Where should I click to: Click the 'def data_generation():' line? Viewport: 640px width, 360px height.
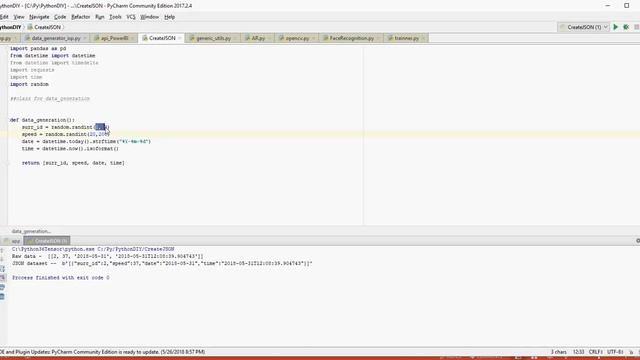tap(42, 120)
